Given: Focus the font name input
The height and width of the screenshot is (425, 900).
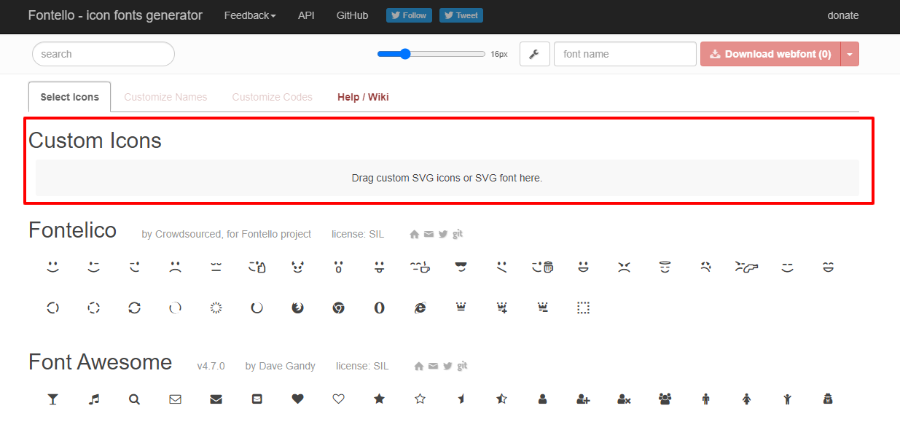Looking at the screenshot, I should pyautogui.click(x=625, y=54).
